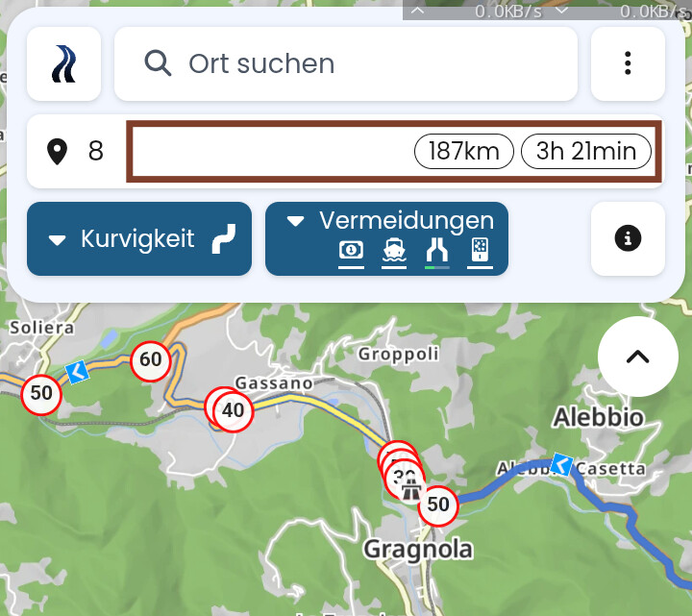Click the search magnifier icon

[x=158, y=63]
